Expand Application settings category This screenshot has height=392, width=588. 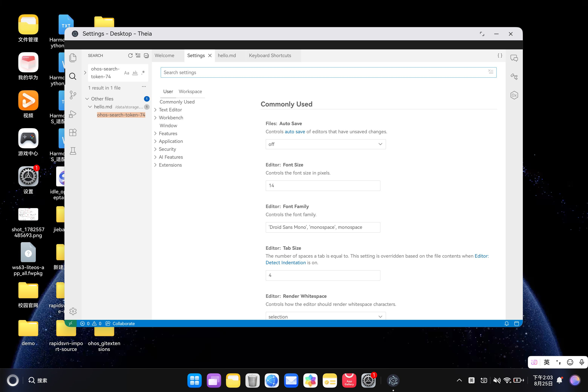point(155,141)
